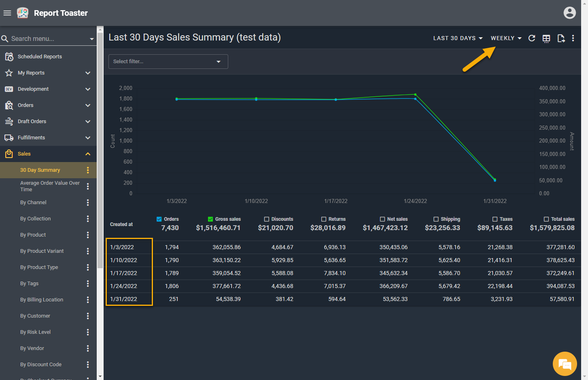588x380 pixels.
Task: Open Scheduled Reports in sidebar
Action: [40, 57]
